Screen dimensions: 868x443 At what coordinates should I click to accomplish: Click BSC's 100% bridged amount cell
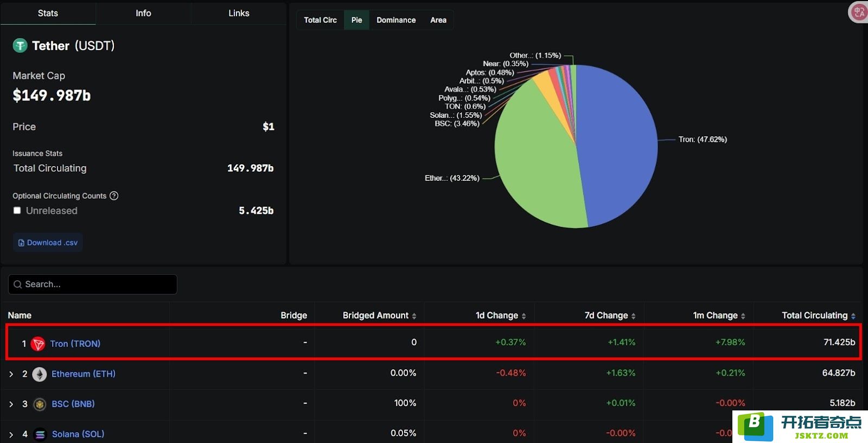click(405, 403)
